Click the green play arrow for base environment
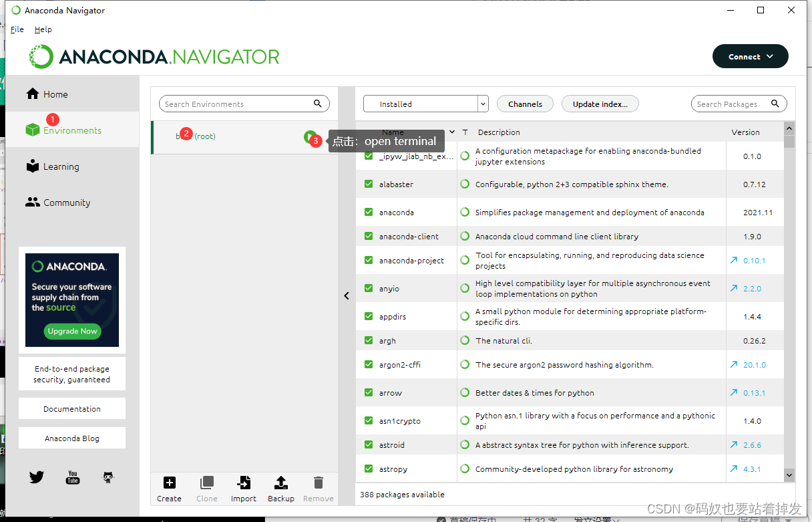 click(310, 137)
